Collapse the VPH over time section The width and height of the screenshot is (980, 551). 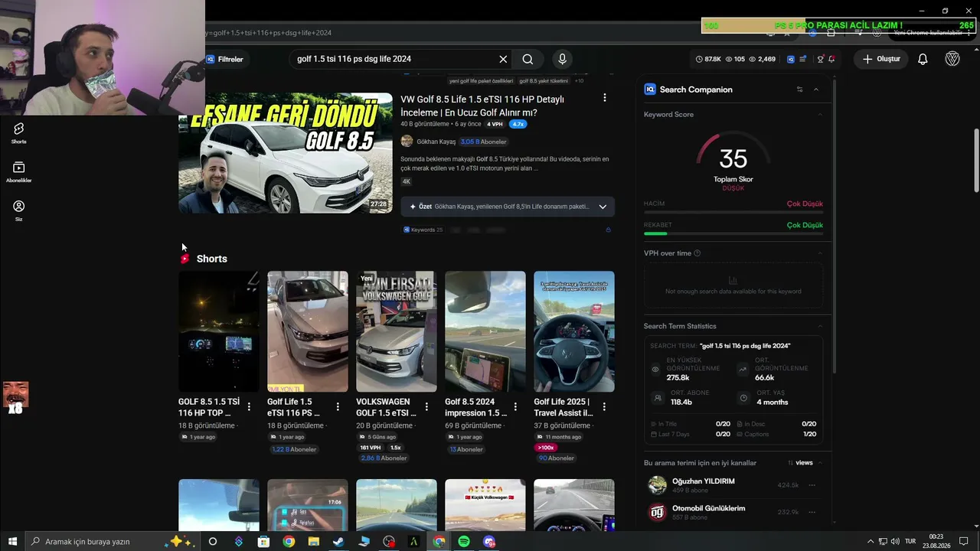click(x=820, y=253)
